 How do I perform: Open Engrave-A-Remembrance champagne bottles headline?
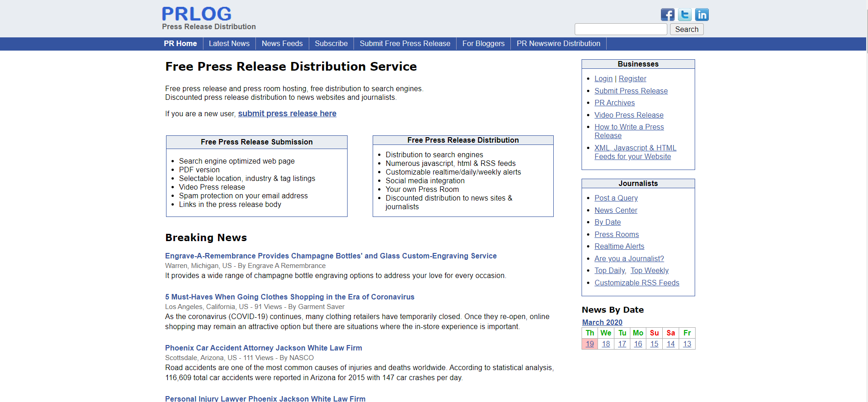331,256
